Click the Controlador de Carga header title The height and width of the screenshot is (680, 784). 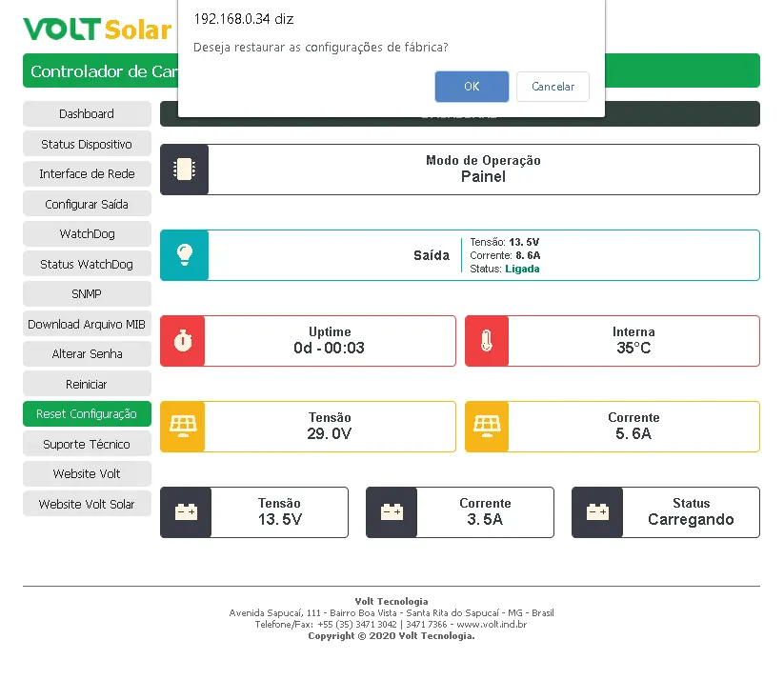[x=104, y=71]
